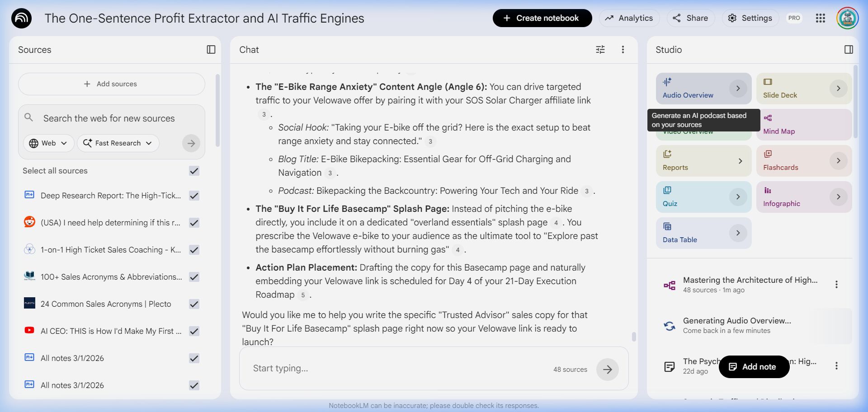Open the Fast Research mode dropdown
868x412 pixels.
coord(118,143)
